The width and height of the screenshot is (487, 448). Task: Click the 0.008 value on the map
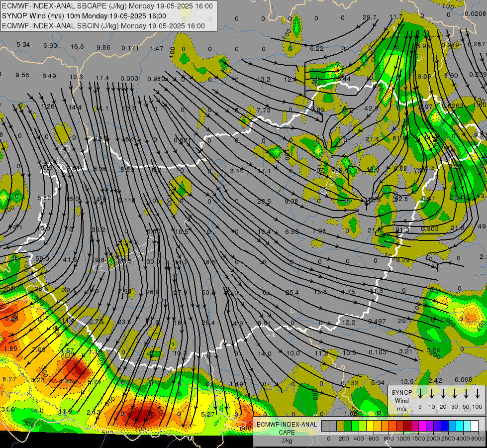[464, 380]
